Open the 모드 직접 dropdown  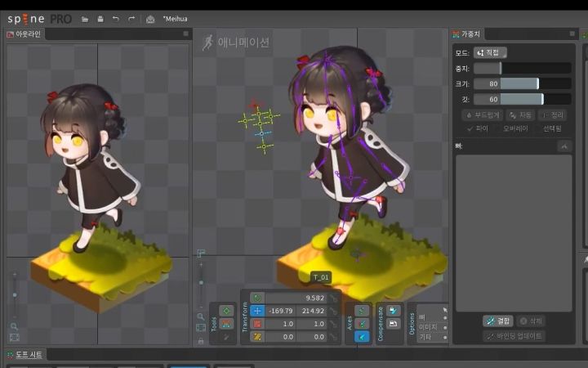490,52
